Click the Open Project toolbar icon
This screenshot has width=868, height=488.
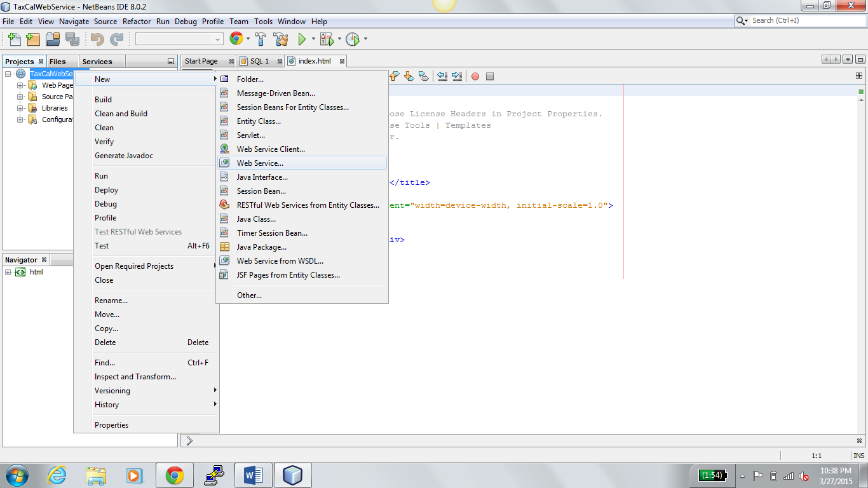tap(53, 39)
